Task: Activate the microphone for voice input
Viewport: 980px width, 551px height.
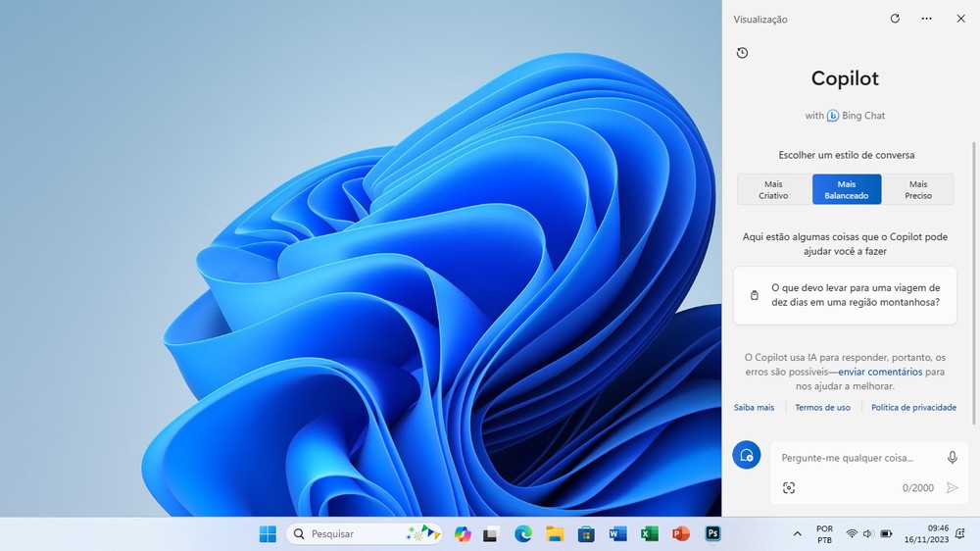Action: tap(952, 458)
